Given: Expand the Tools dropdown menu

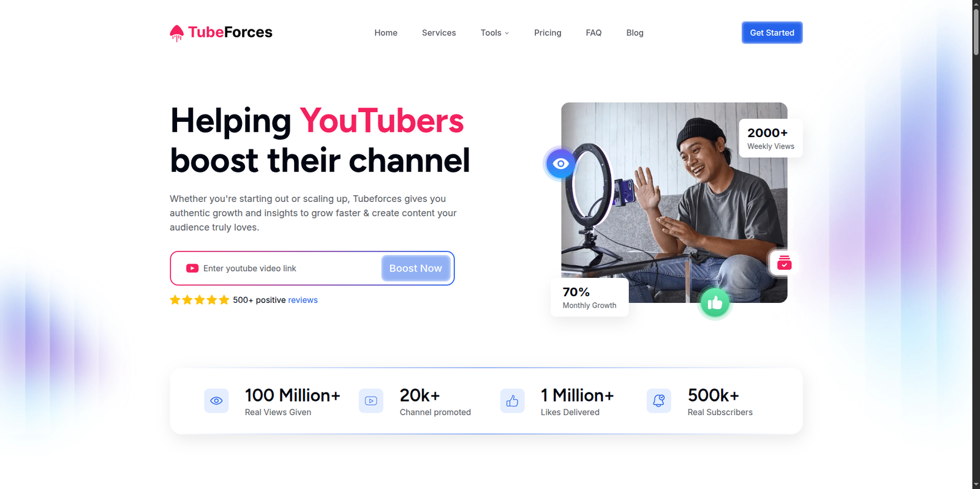Looking at the screenshot, I should pyautogui.click(x=495, y=33).
